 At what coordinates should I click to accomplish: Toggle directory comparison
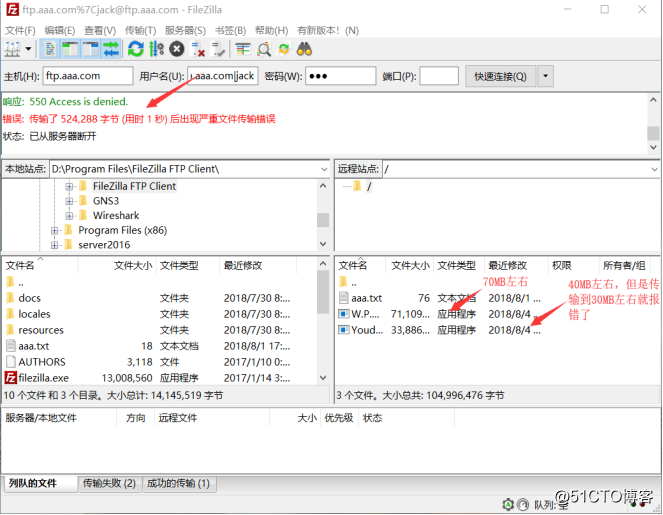[264, 49]
